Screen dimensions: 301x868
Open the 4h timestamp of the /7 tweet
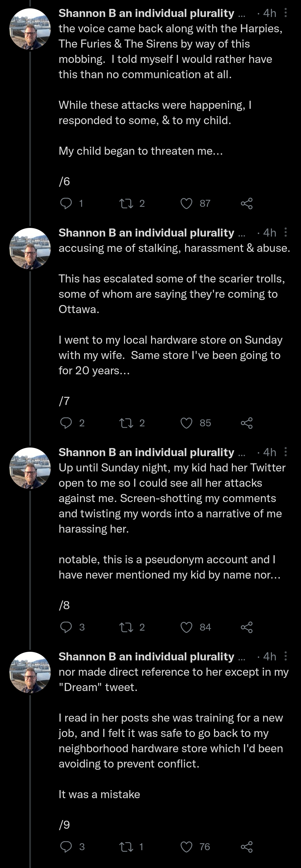(270, 232)
